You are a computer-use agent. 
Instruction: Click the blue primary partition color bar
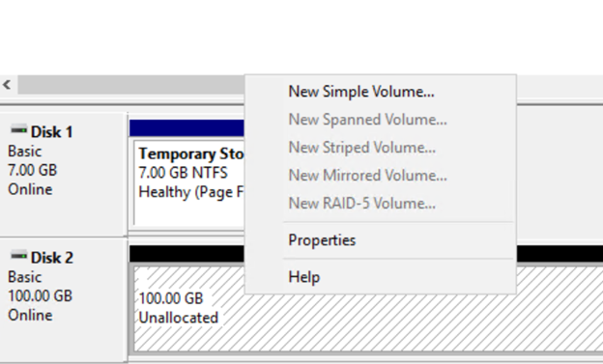tap(187, 128)
